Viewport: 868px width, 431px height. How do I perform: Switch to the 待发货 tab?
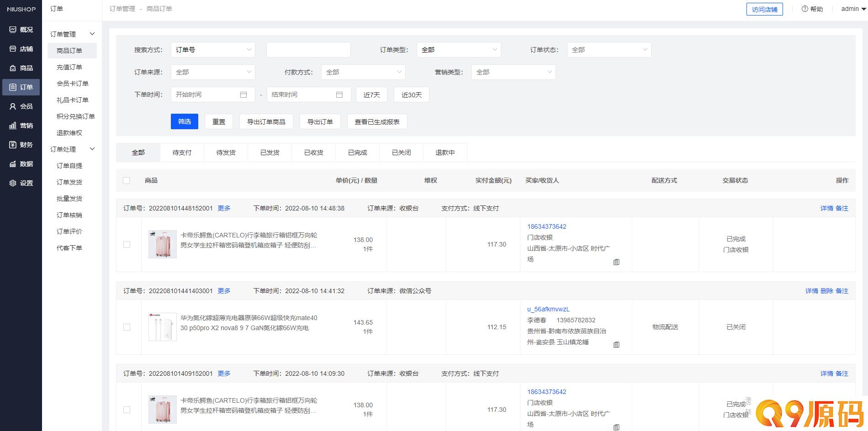coord(226,152)
